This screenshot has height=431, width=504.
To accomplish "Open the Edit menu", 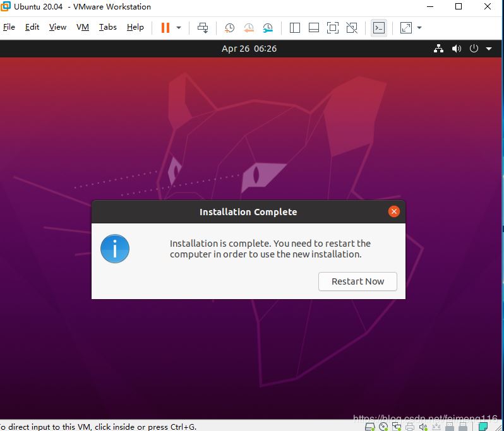I will click(32, 27).
